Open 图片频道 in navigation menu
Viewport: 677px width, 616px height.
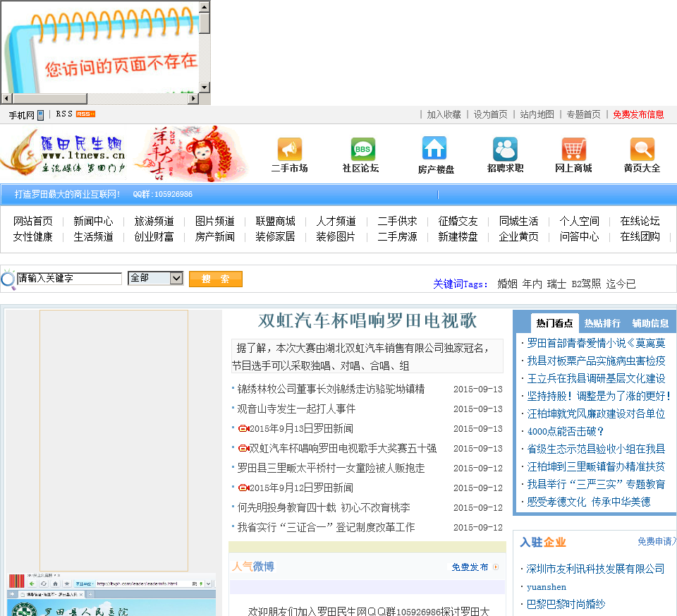(x=214, y=221)
